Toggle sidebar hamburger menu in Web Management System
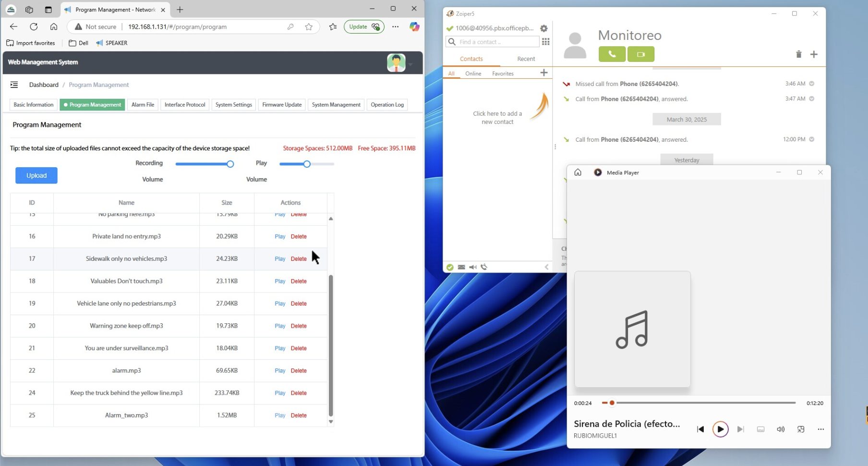This screenshot has width=868, height=466. tap(14, 85)
